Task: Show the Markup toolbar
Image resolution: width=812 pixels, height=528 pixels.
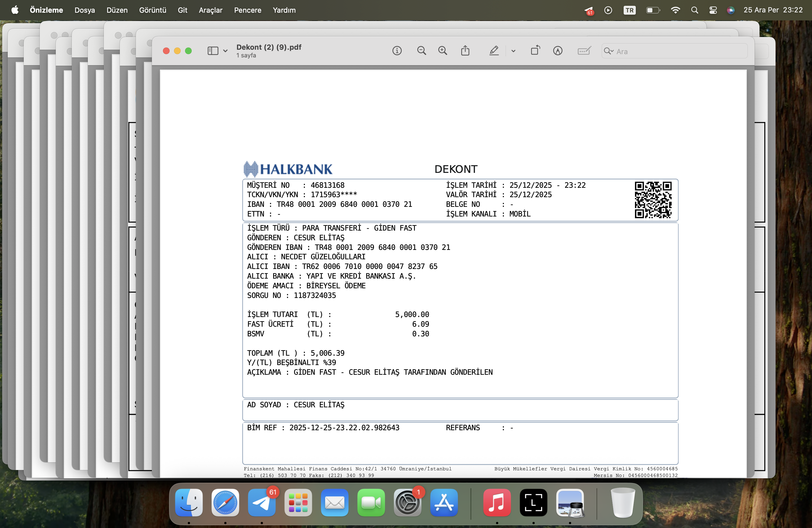Action: click(x=557, y=51)
